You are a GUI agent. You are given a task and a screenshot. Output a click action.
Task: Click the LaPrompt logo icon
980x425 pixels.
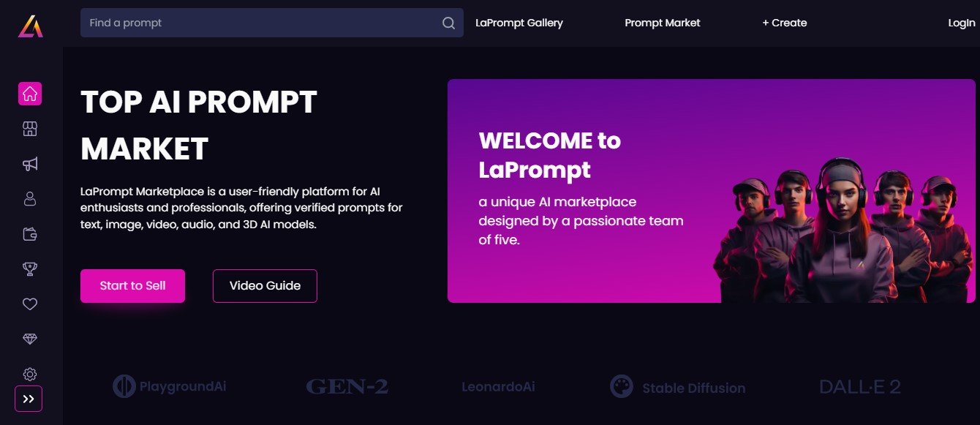point(30,26)
